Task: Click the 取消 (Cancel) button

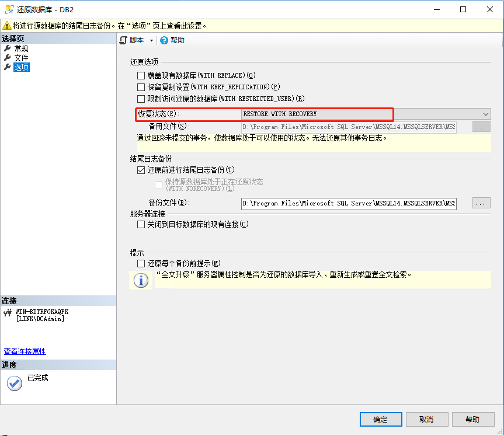Action: [x=427, y=419]
